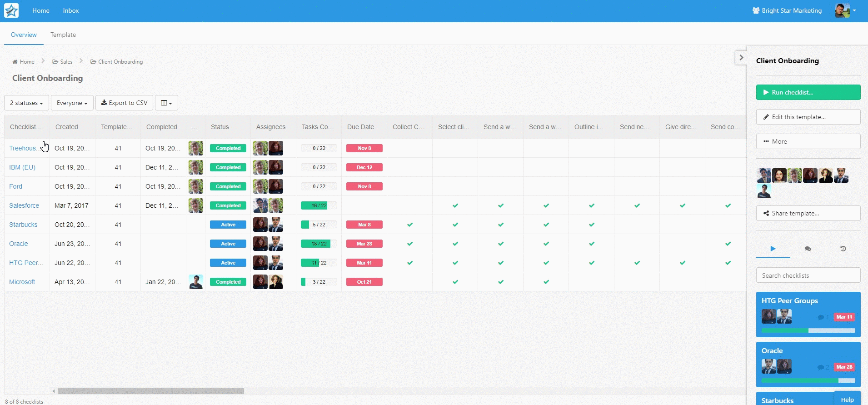868x405 pixels.
Task: Edit this template
Action: [x=808, y=117]
